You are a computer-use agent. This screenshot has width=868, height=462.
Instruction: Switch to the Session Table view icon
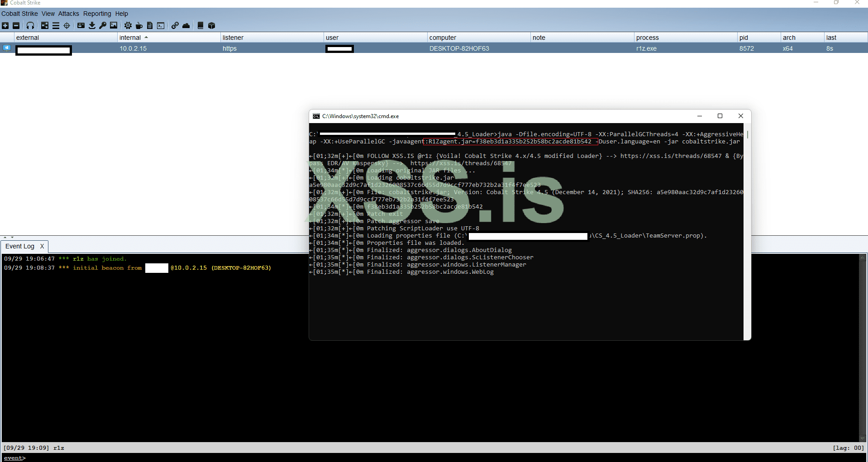pyautogui.click(x=56, y=25)
